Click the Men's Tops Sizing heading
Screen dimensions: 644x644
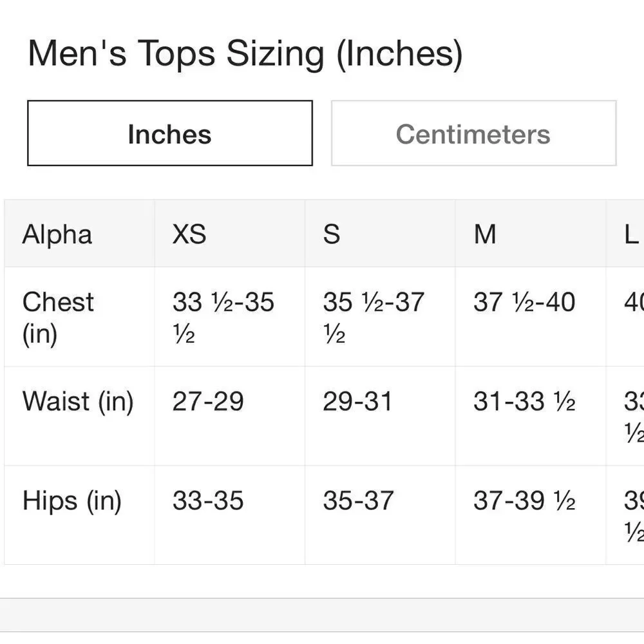(245, 53)
